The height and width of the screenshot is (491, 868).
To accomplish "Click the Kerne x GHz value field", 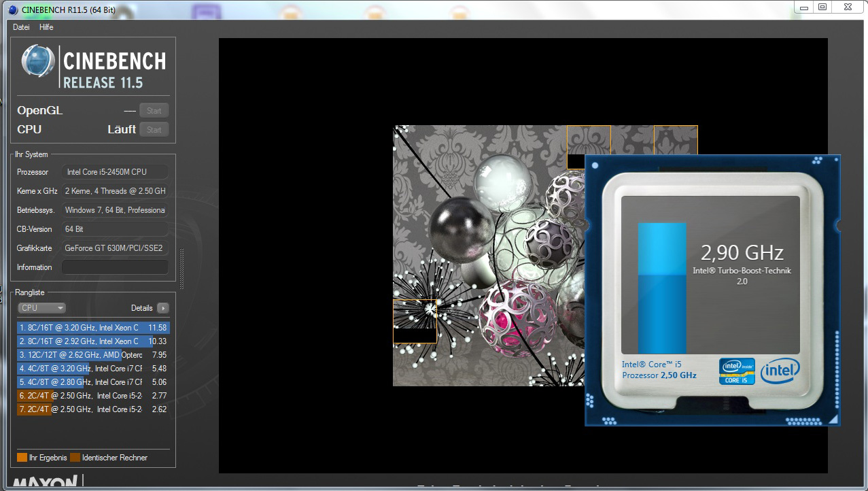I will (115, 191).
